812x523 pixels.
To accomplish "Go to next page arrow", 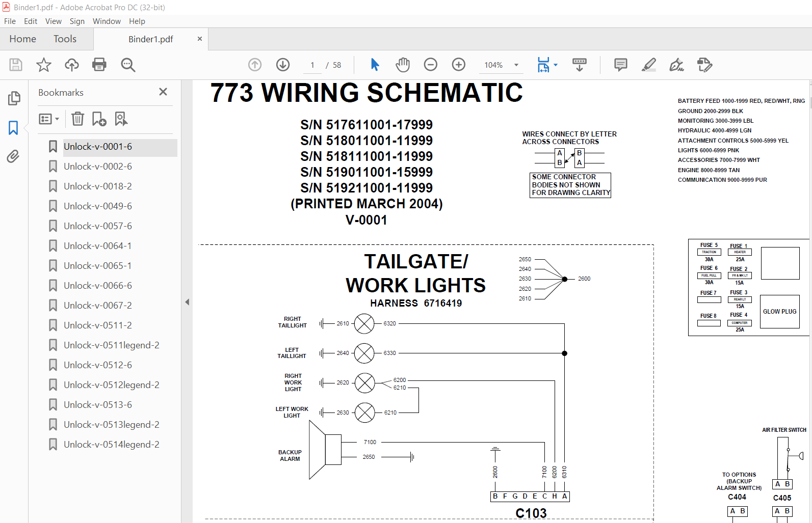I will (283, 65).
